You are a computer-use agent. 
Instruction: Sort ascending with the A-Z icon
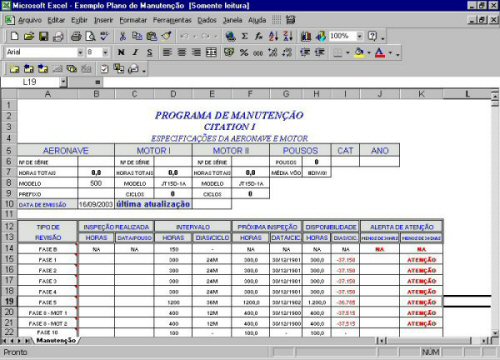pyautogui.click(x=273, y=36)
